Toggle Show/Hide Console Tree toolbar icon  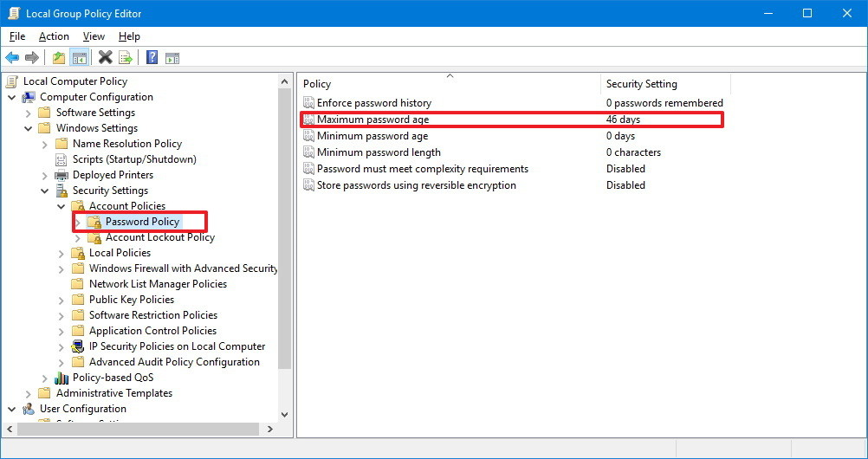(80, 58)
